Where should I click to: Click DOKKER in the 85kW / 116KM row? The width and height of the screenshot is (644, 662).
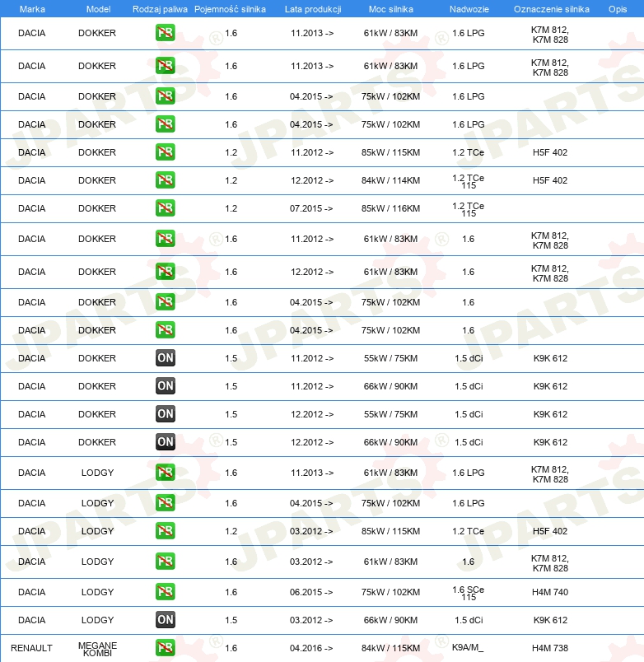(97, 208)
